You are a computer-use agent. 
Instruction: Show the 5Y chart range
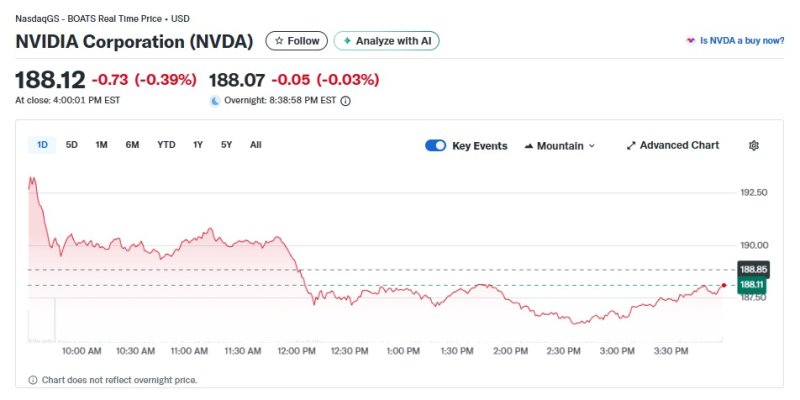click(x=227, y=145)
